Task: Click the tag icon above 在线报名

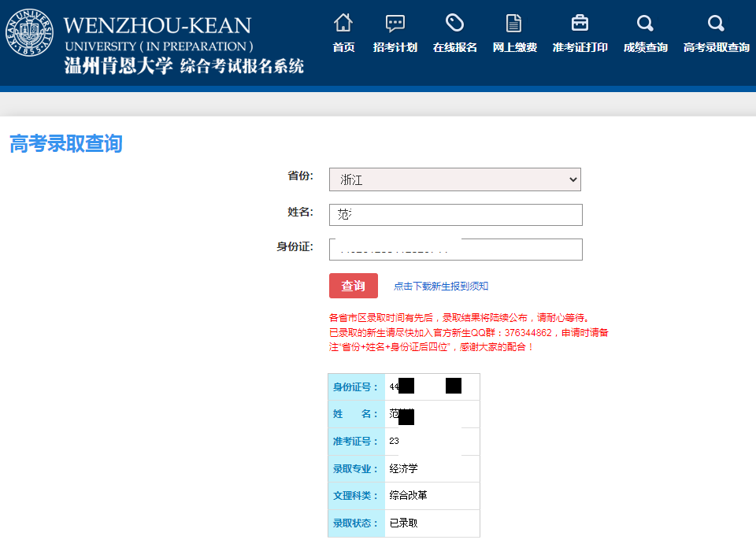Action: (x=454, y=23)
